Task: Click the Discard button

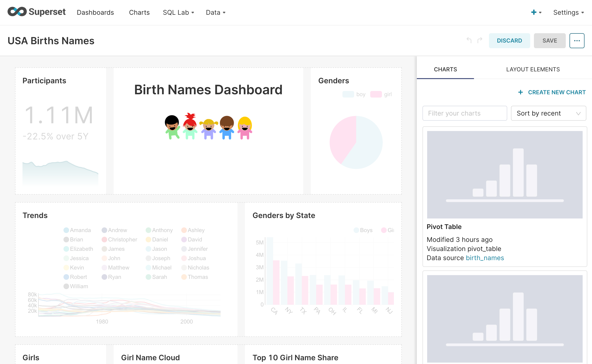Action: 509,40
